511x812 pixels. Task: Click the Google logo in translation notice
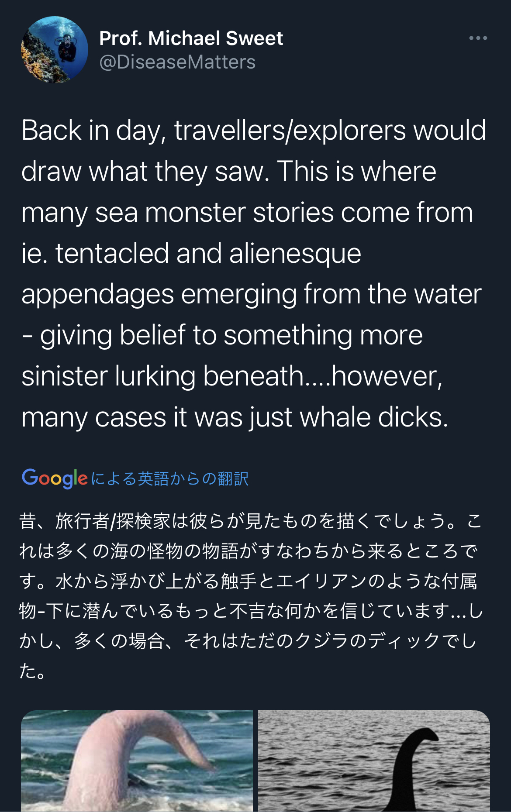pyautogui.click(x=55, y=478)
